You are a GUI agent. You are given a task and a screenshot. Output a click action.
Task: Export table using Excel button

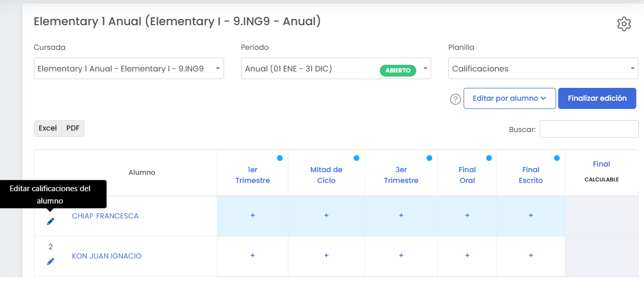(x=48, y=128)
